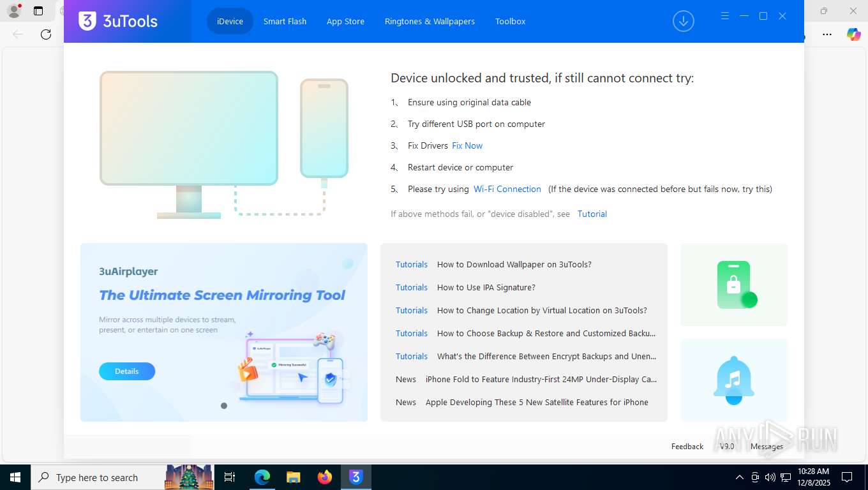Open the device disabled Tutorial link
This screenshot has height=490, width=868.
click(592, 214)
